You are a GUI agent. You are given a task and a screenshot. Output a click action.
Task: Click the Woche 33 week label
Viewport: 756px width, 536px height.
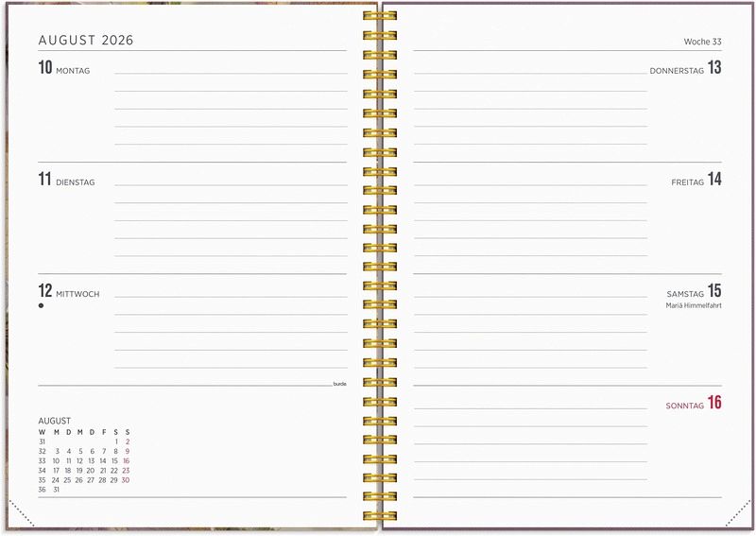[x=702, y=42]
